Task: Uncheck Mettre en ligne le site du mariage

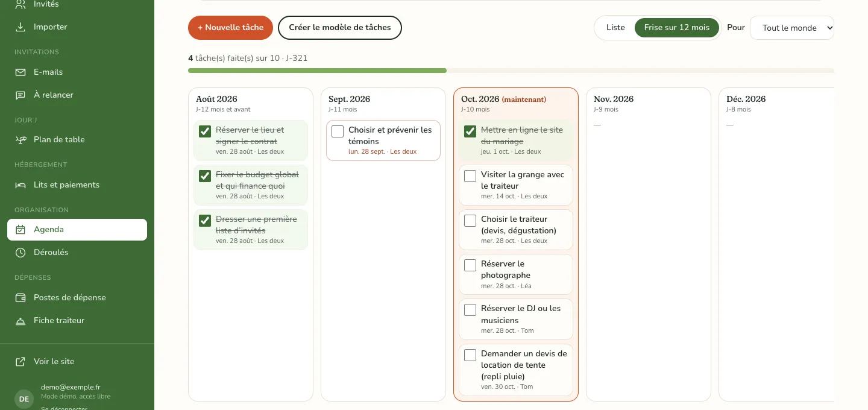Action: tap(470, 131)
